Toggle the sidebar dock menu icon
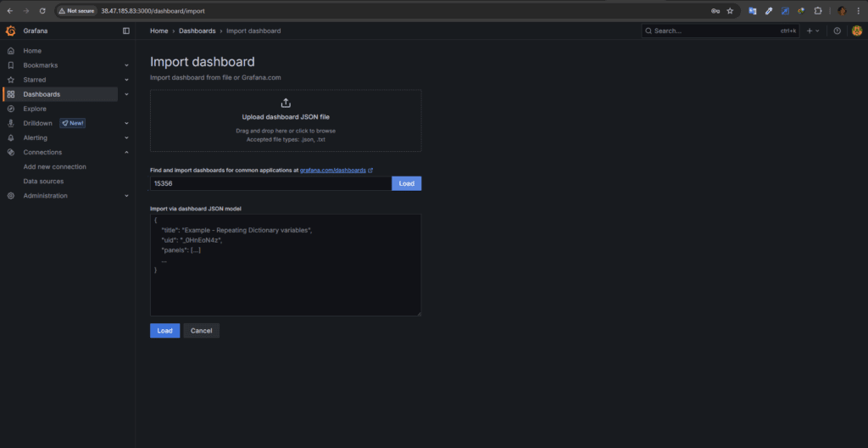The width and height of the screenshot is (868, 448). (x=126, y=31)
